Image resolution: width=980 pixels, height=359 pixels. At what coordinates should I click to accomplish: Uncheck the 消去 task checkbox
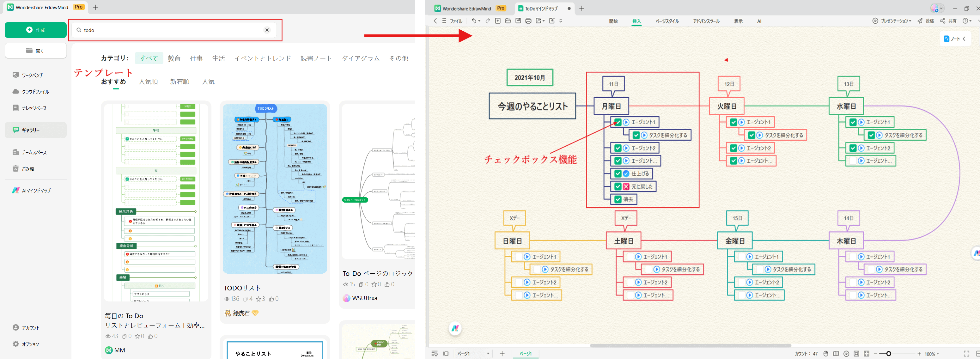pyautogui.click(x=618, y=199)
